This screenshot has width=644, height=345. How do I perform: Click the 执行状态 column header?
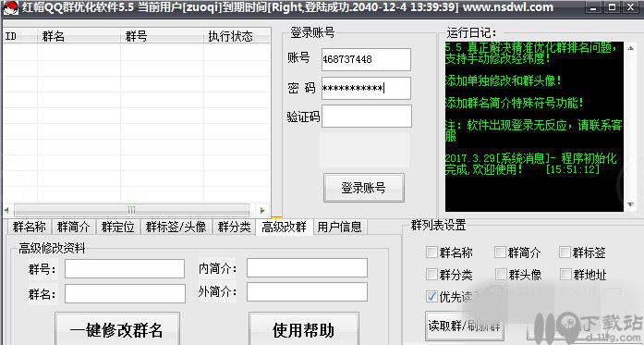pyautogui.click(x=237, y=36)
